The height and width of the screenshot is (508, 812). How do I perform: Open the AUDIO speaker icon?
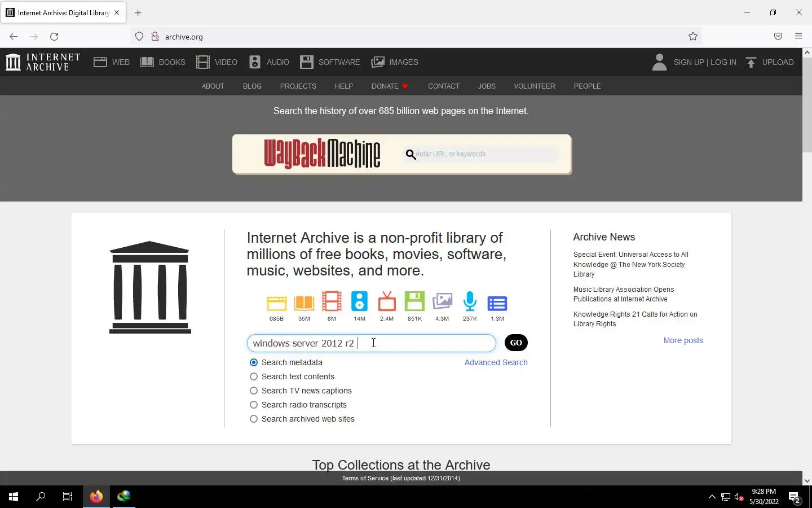(x=255, y=62)
